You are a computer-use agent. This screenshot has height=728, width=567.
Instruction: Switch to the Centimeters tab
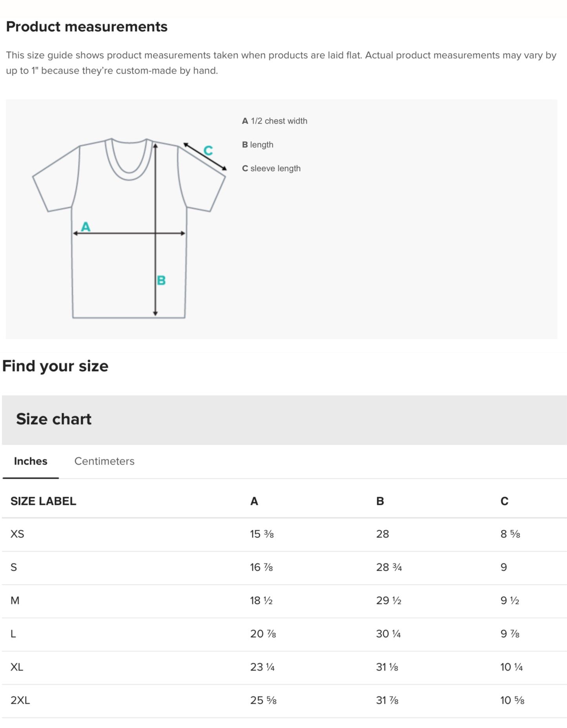[104, 461]
